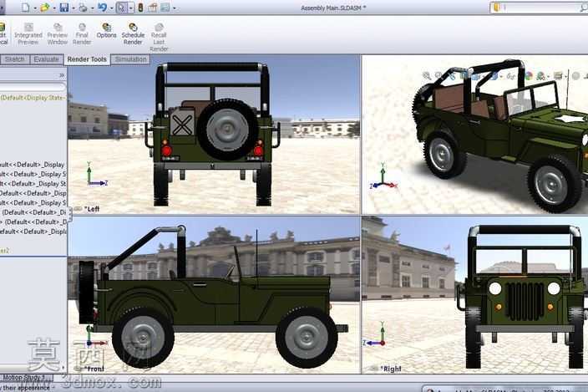Select the 'Default<<Default>_Disp' tree row
The height and width of the screenshot is (392, 588).
[33, 193]
